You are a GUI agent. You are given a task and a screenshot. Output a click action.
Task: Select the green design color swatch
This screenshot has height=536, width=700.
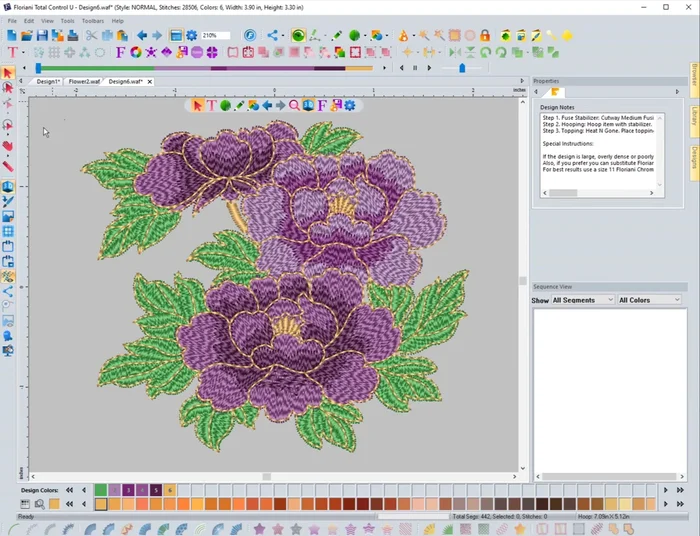coord(101,490)
